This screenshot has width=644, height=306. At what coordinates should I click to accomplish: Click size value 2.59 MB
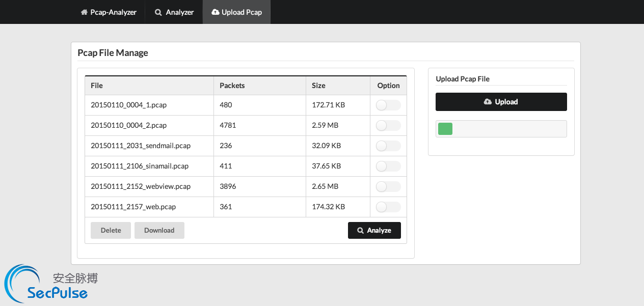(325, 125)
